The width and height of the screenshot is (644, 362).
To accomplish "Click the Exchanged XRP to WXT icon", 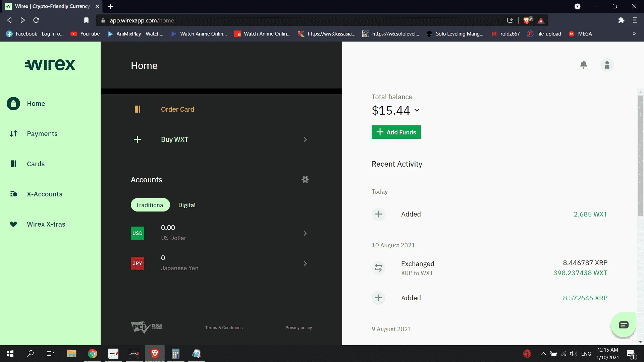I will (x=378, y=268).
